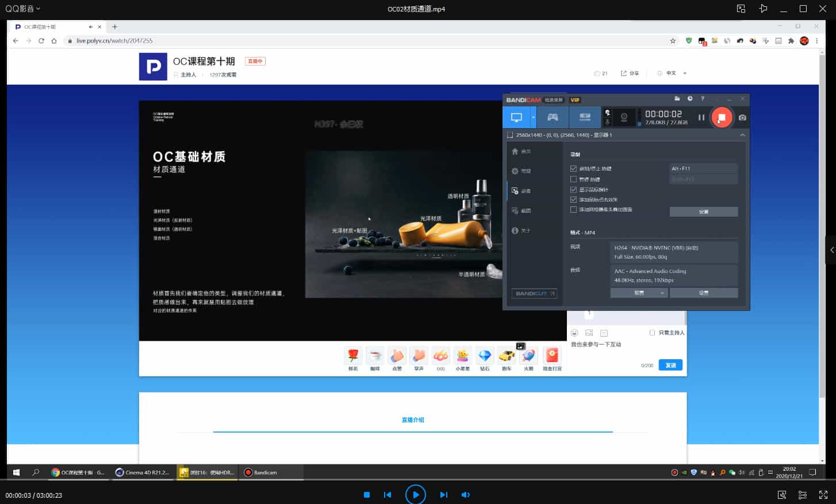Viewport: 836px width, 504px height.
Task: Open the 中文 language dropdown
Action: coord(672,74)
